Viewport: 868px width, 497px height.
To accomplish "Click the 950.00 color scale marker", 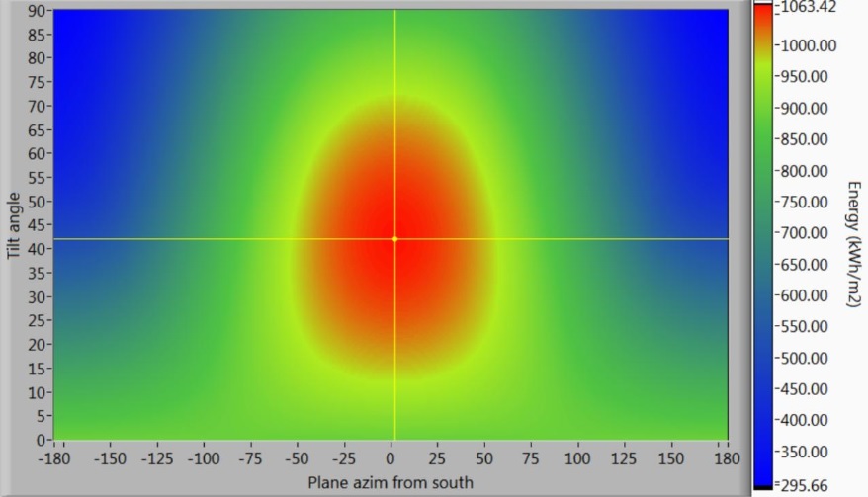I will tap(805, 76).
